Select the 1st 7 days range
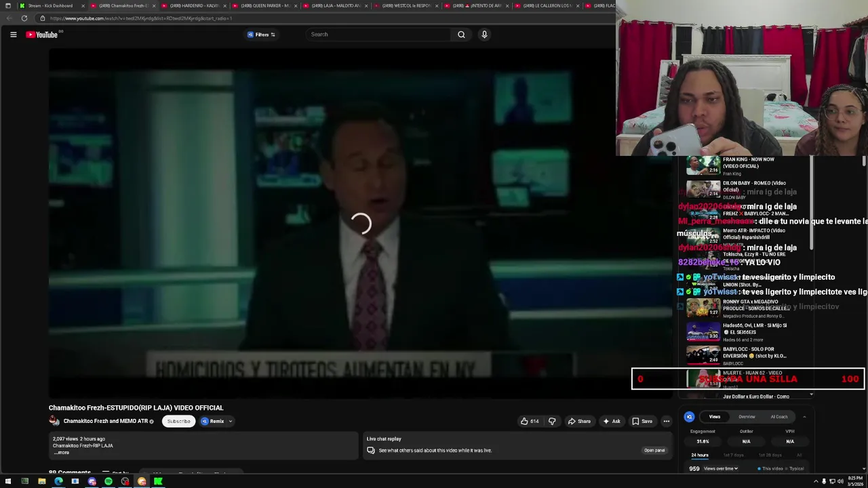 tap(734, 455)
